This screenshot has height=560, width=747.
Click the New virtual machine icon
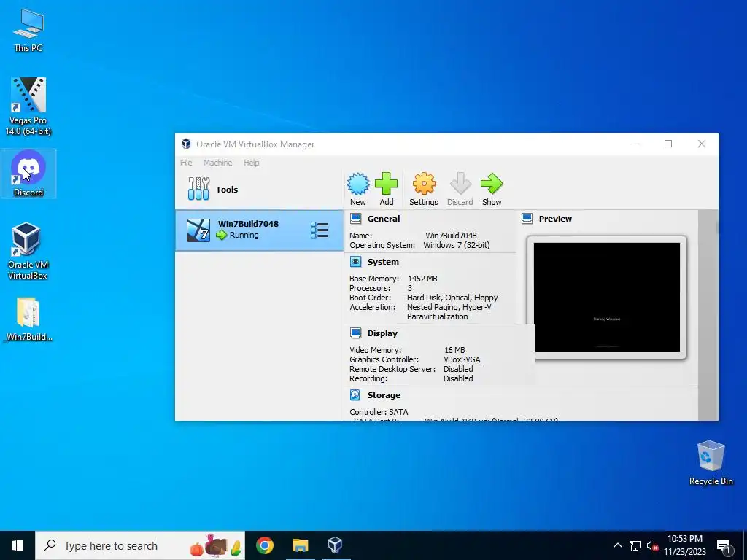click(x=357, y=184)
